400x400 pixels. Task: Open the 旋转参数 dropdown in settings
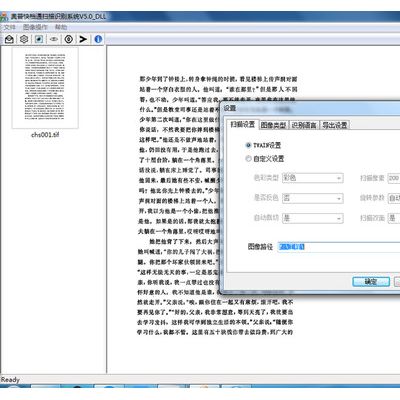click(394, 198)
